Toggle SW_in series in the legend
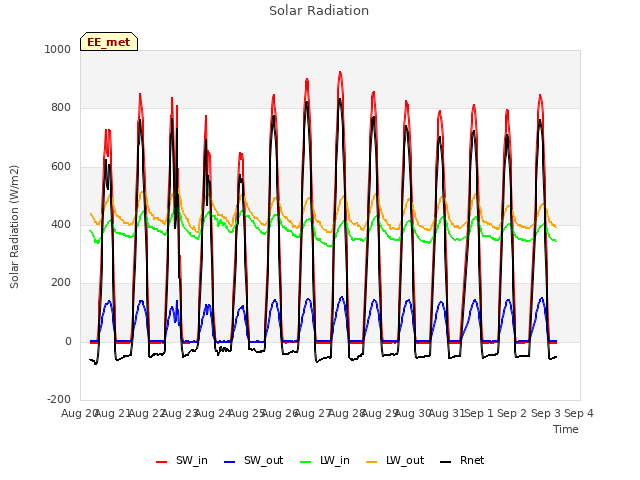Screen dimensions: 640x480 (x=182, y=460)
